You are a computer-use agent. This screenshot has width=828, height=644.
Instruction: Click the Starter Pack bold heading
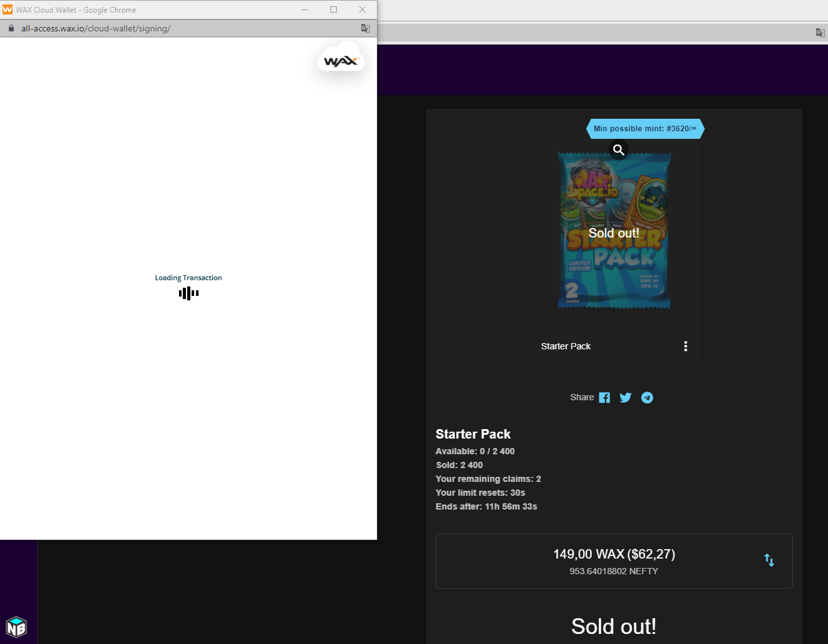[473, 434]
